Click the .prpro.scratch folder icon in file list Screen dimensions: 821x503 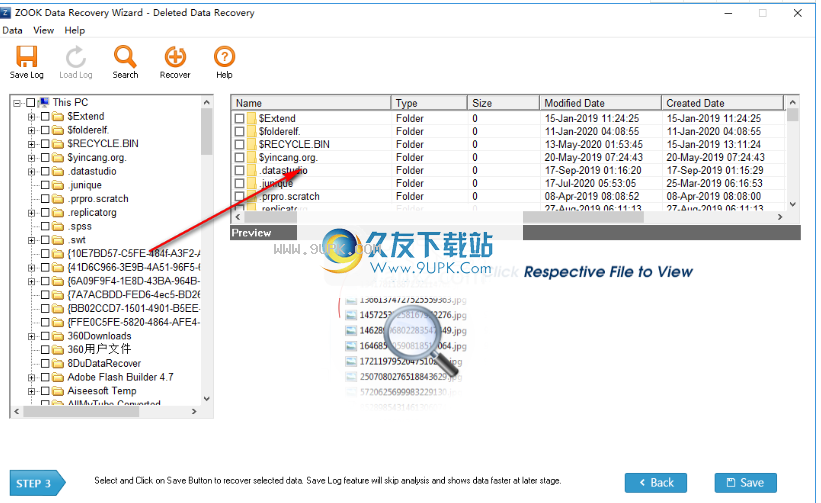(x=252, y=197)
